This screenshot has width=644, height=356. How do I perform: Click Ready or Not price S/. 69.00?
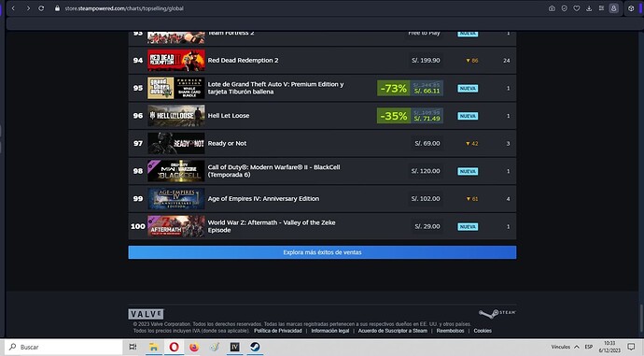coord(427,144)
